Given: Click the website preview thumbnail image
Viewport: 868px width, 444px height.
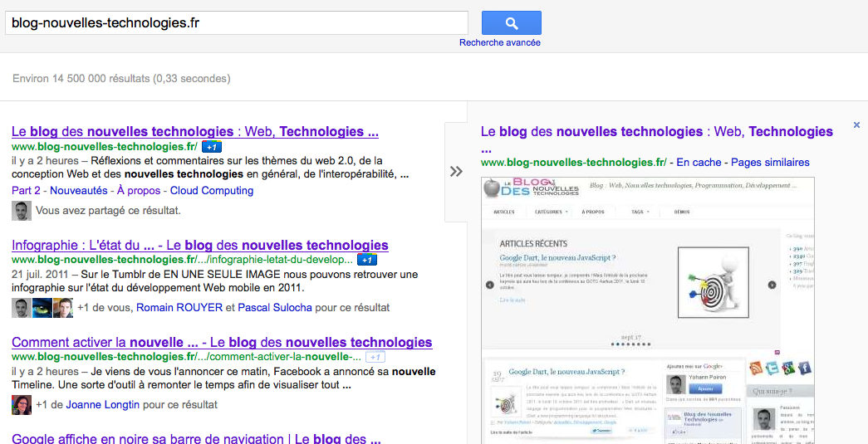Looking at the screenshot, I should [x=647, y=307].
